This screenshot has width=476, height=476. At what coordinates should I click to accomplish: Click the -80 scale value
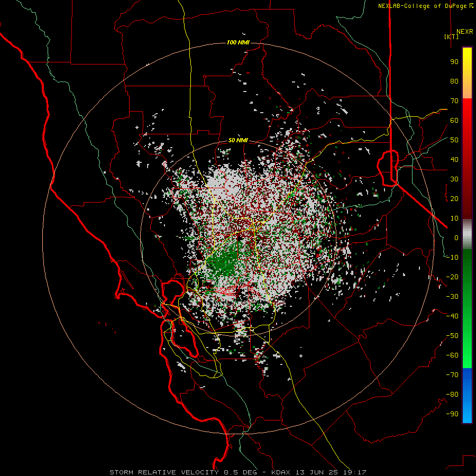point(452,395)
